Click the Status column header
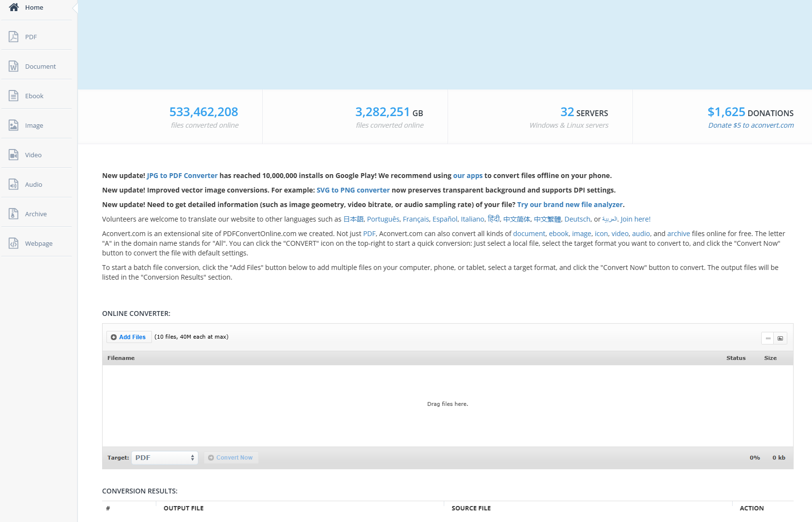This screenshot has width=812, height=522. pyautogui.click(x=736, y=358)
